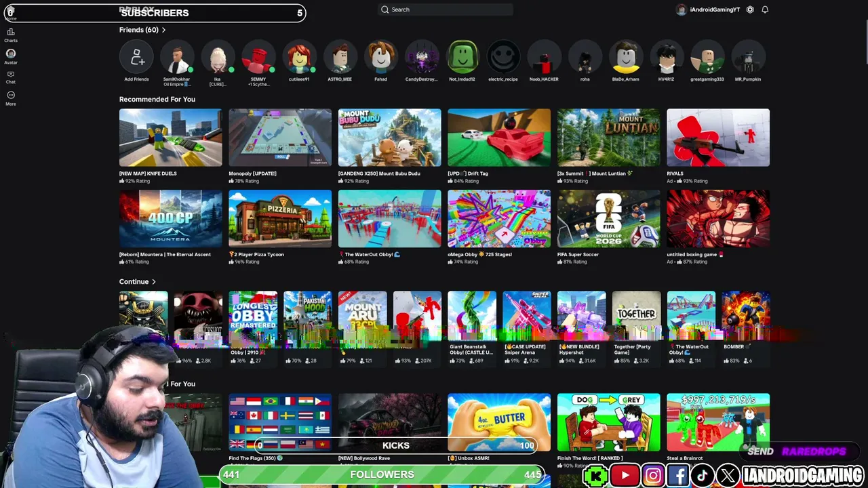The image size is (868, 488).
Task: Open BOMBER in the Continue row
Action: pos(746,315)
